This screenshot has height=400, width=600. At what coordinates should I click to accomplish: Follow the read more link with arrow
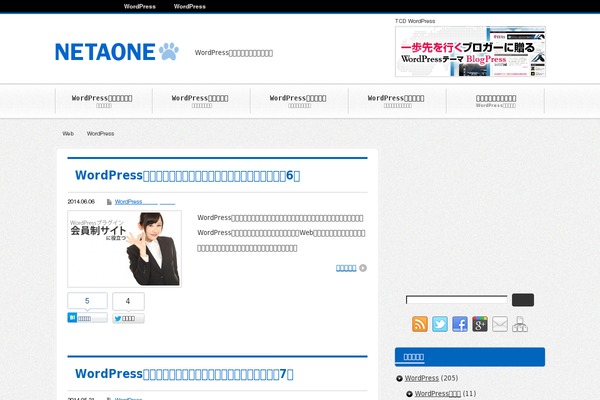coord(346,268)
